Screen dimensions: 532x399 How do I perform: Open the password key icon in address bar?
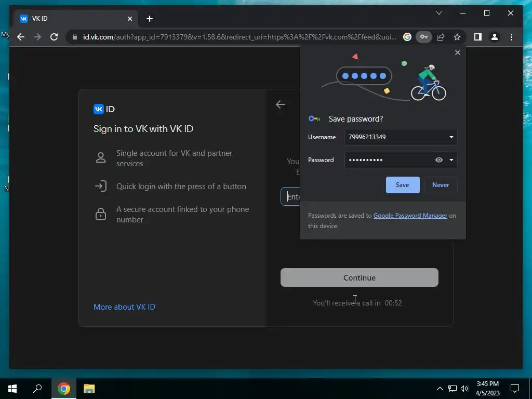424,37
